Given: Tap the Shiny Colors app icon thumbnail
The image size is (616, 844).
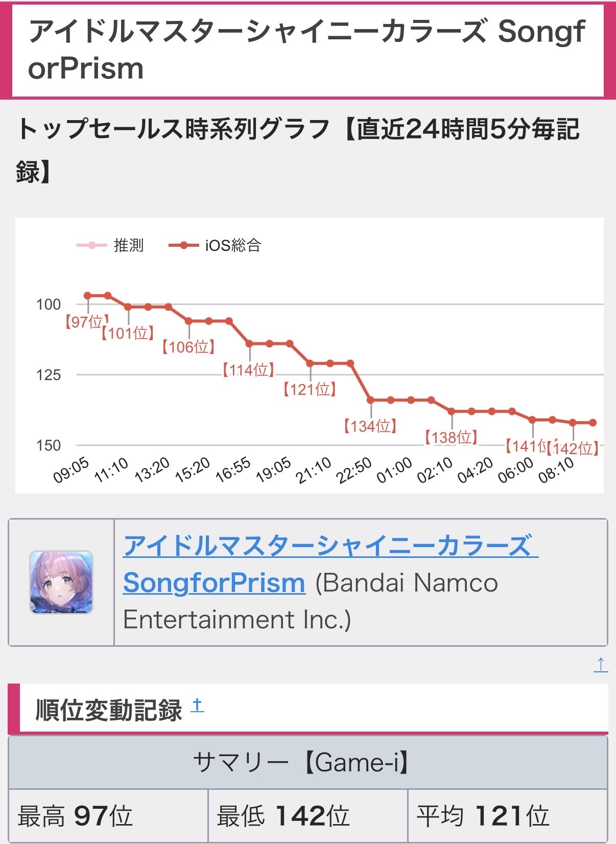Looking at the screenshot, I should (x=61, y=582).
